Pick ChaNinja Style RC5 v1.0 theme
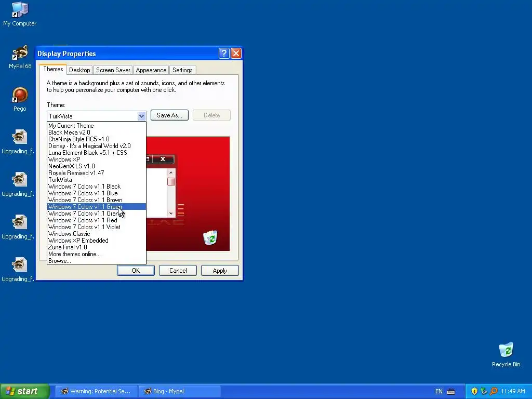This screenshot has width=532, height=399. coord(96,139)
